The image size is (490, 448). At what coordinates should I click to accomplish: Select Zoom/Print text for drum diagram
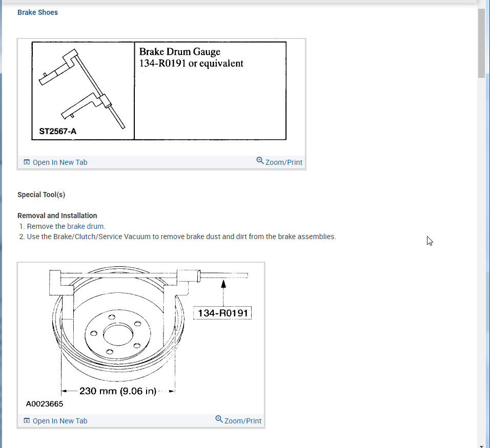pyautogui.click(x=243, y=421)
